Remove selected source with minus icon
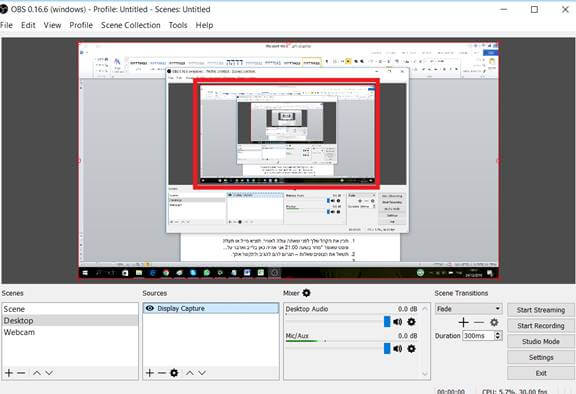This screenshot has height=394, width=576. [162, 373]
